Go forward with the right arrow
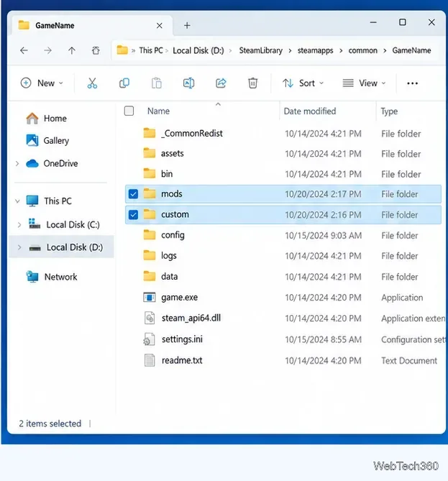Screen dimensions: 448x481 pos(48,50)
